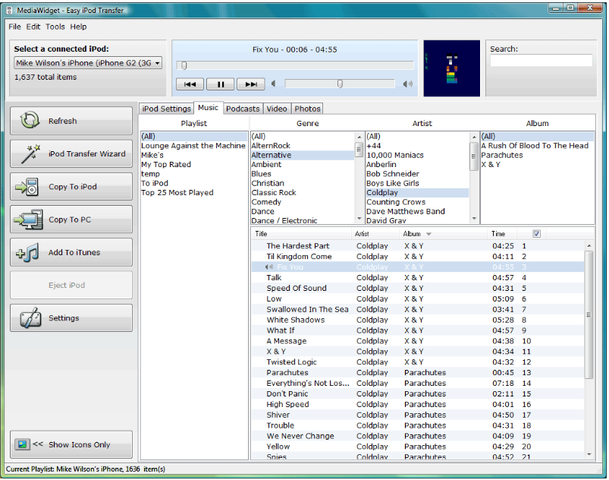The image size is (609, 480).
Task: Click track list scroll down arrow
Action: (x=589, y=454)
